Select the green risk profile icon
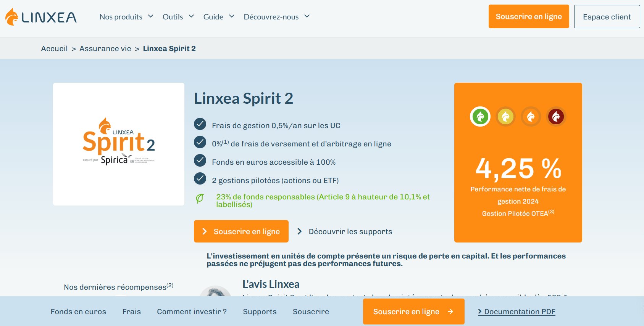The width and height of the screenshot is (644, 326). 480,116
